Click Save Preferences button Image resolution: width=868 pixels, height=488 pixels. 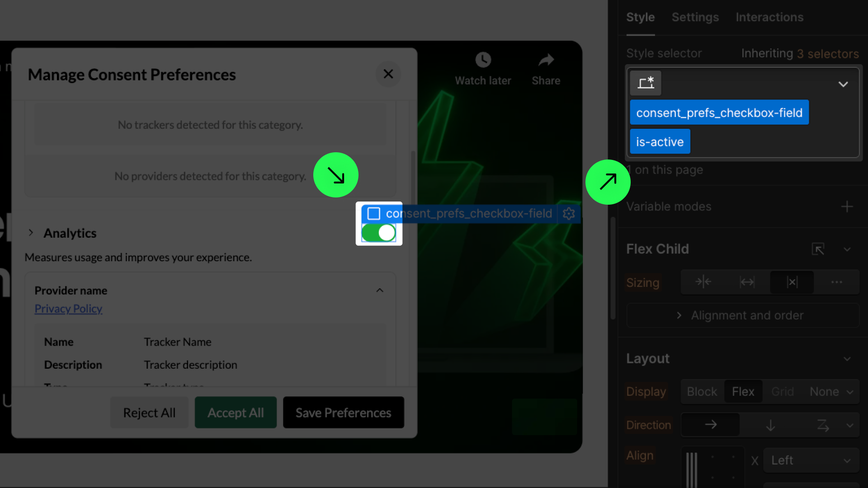click(x=343, y=413)
